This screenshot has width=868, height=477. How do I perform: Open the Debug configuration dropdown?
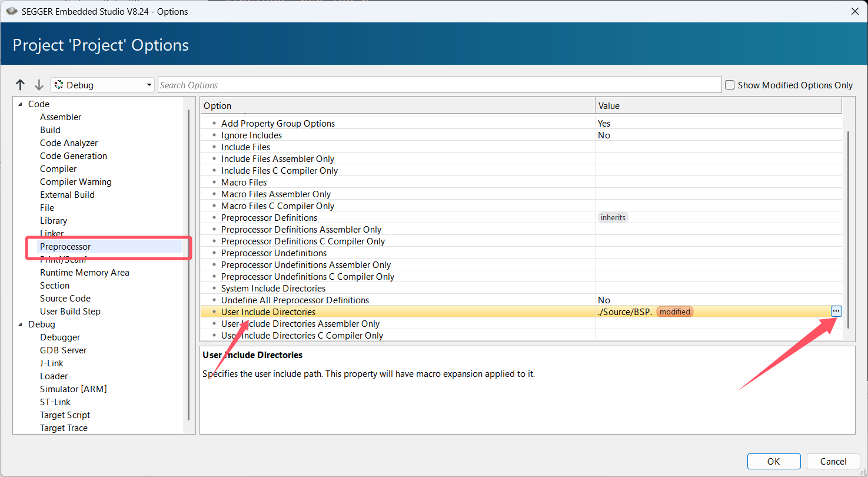pos(102,85)
